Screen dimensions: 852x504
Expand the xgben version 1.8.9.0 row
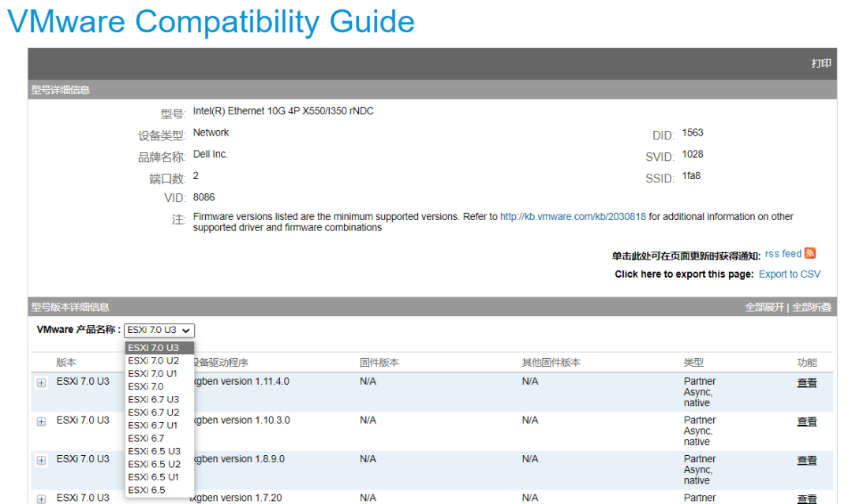[x=41, y=460]
